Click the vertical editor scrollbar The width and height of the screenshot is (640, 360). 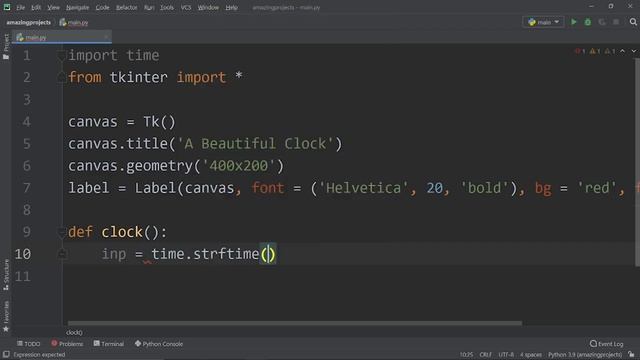pyautogui.click(x=638, y=162)
